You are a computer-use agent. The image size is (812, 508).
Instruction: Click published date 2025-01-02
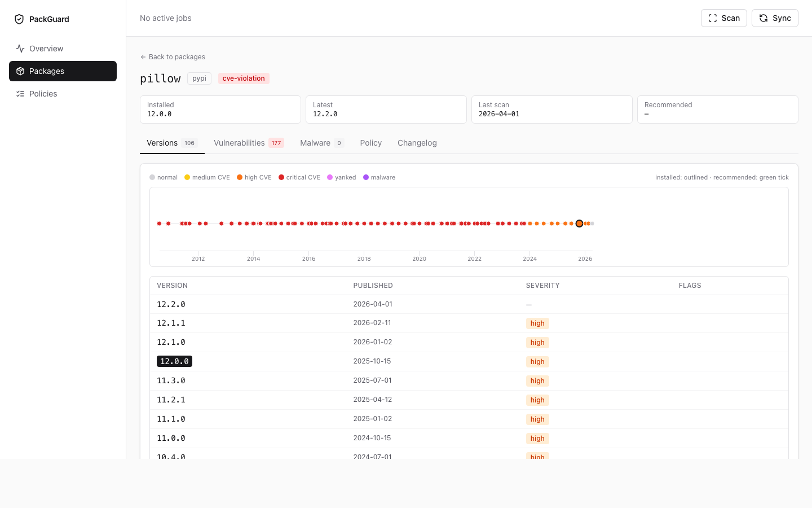pos(373,419)
